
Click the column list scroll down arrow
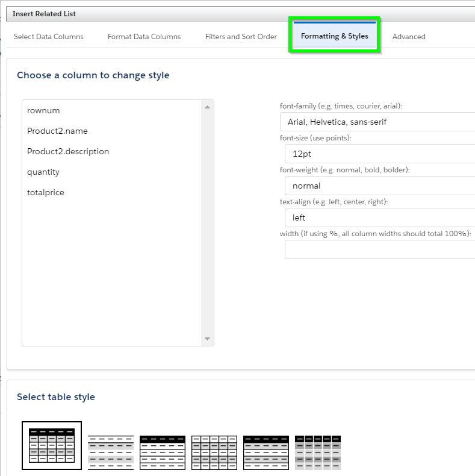point(208,339)
